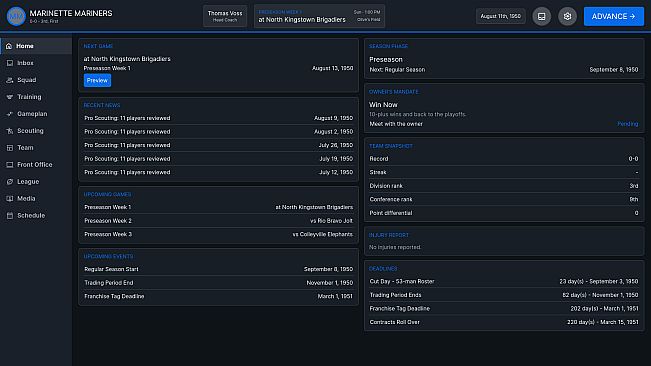Click the Inbox sidebar icon
The height and width of the screenshot is (366, 651).
pyautogui.click(x=10, y=63)
